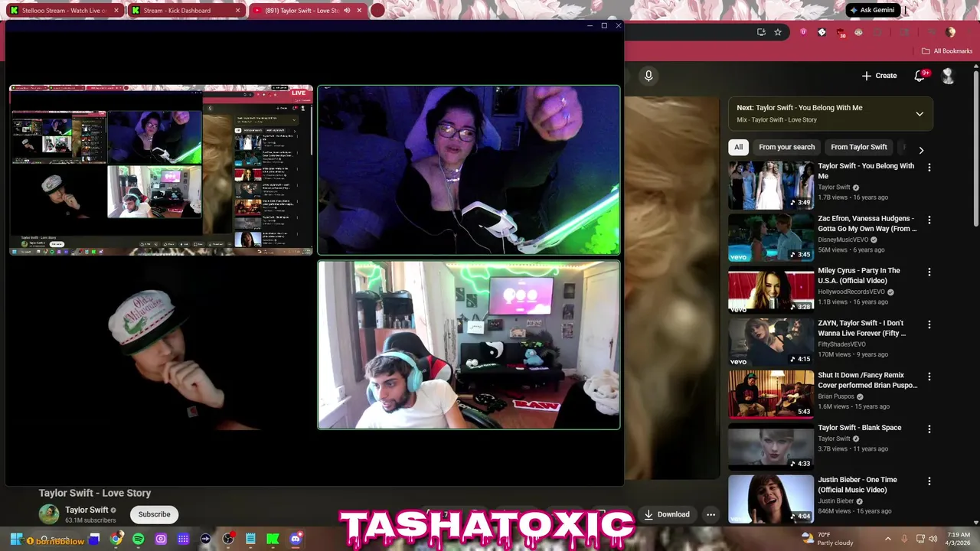Click the Download button below the video
The image size is (980, 551).
pyautogui.click(x=667, y=514)
